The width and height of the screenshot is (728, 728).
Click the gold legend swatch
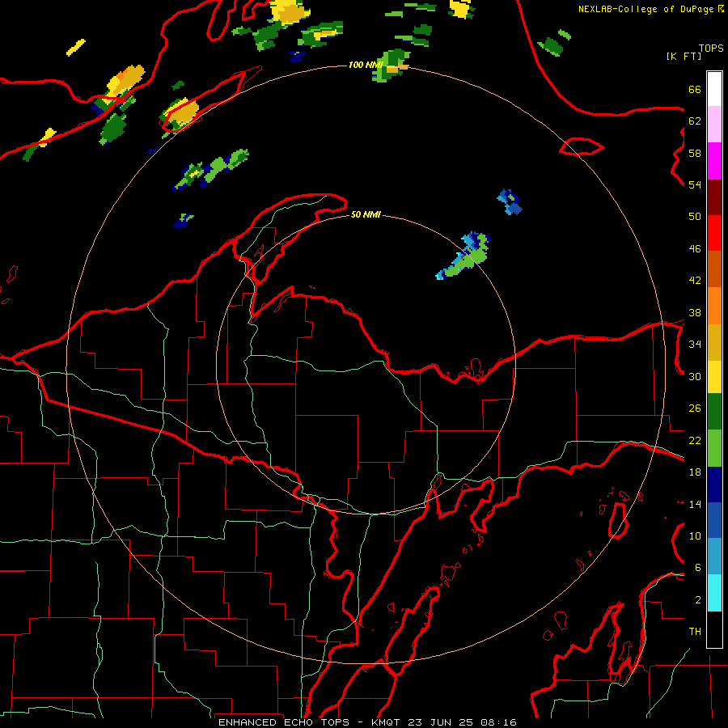[x=714, y=342]
